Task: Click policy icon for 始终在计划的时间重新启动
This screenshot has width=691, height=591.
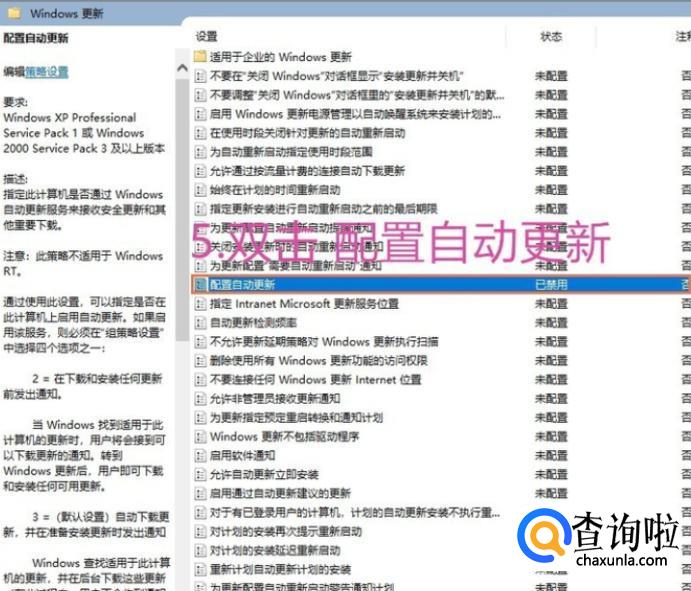Action: coord(201,190)
